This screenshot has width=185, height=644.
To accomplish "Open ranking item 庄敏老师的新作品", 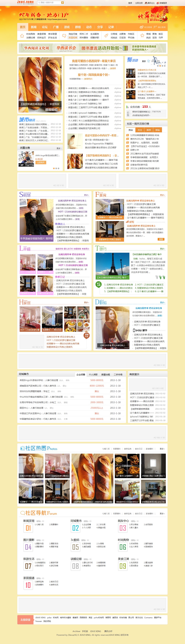I will 139,165.
